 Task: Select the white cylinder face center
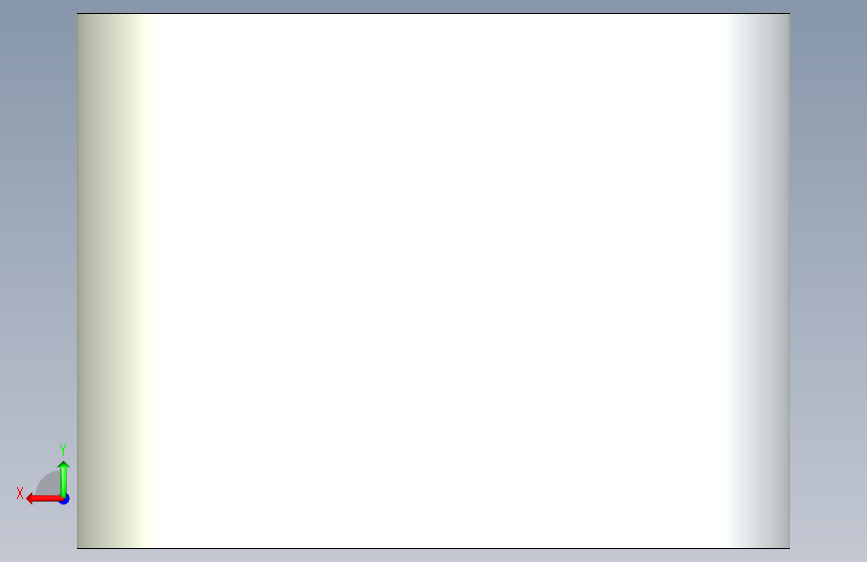coord(434,280)
